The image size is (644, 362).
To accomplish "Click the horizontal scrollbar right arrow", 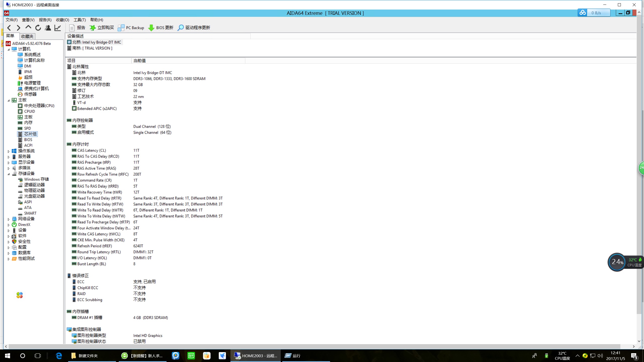I will pos(634,346).
